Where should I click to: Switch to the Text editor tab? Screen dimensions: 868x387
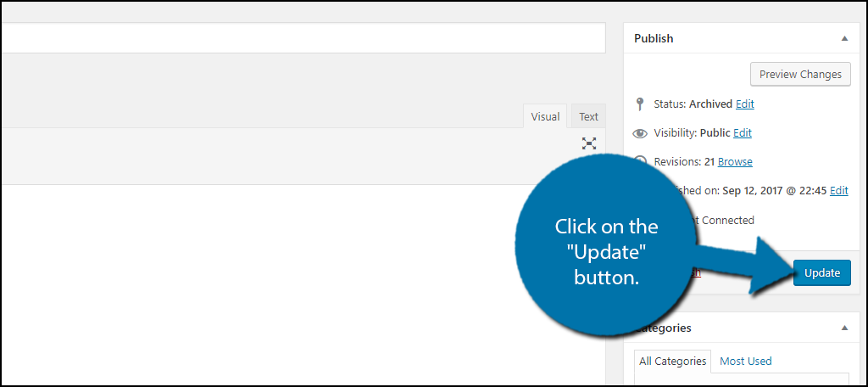pyautogui.click(x=588, y=116)
